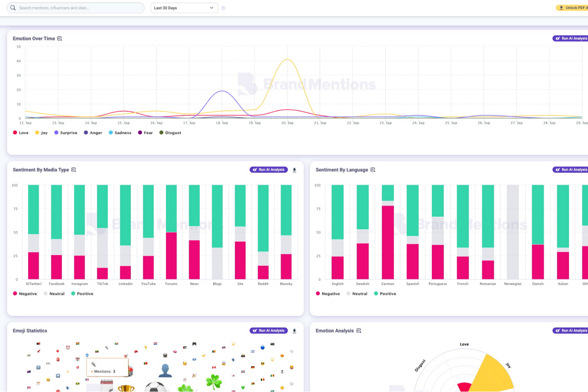Click the TikTok axis label
588x392 pixels.
103,284
